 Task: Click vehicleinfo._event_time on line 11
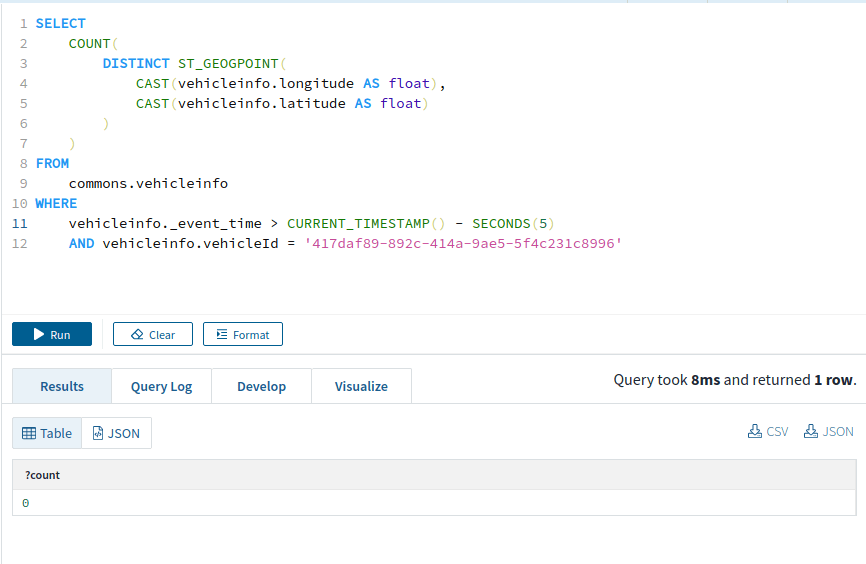coord(165,223)
